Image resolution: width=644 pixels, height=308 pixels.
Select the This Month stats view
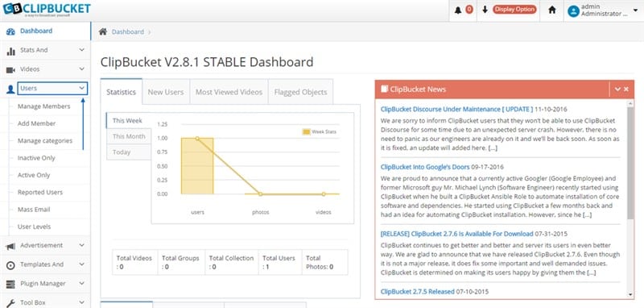(x=129, y=136)
